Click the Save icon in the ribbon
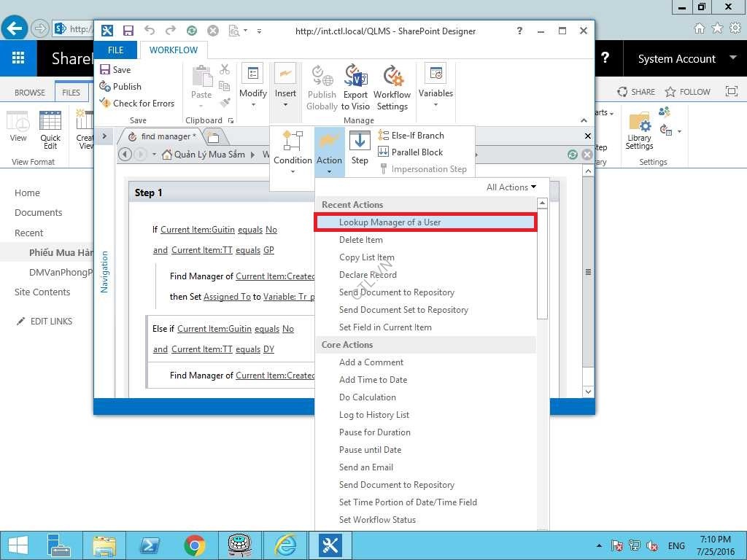 tap(106, 70)
